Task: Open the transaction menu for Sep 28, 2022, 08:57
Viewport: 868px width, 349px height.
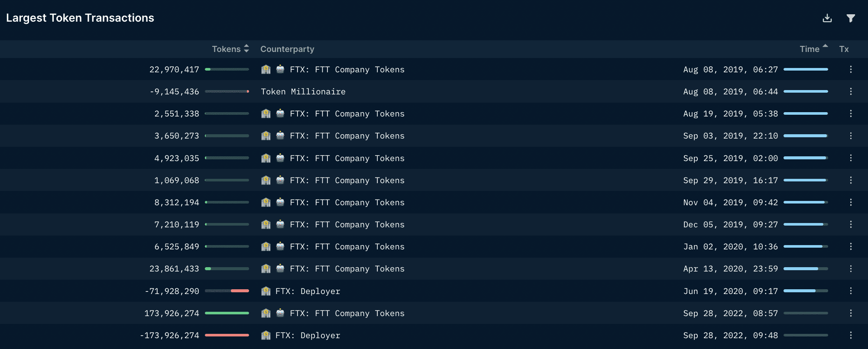Action: tap(851, 313)
